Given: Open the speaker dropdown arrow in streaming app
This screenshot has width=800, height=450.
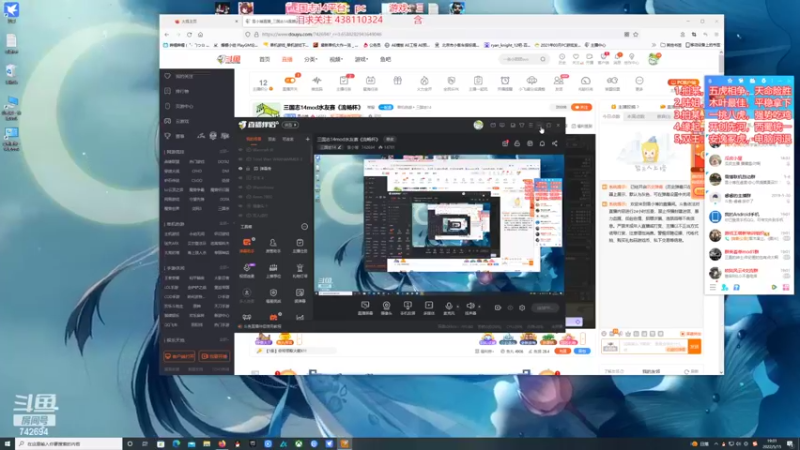Looking at the screenshot, I should [479, 307].
